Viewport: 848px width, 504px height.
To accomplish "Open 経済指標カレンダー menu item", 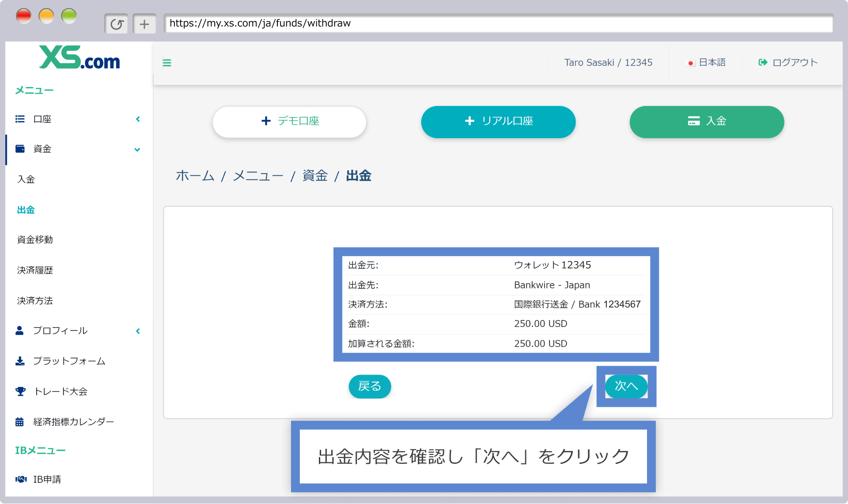I will pos(74,422).
